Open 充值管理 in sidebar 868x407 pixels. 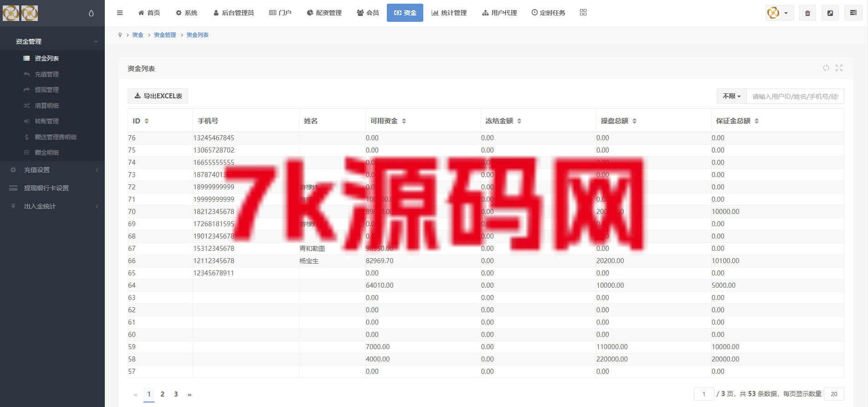click(x=52, y=74)
